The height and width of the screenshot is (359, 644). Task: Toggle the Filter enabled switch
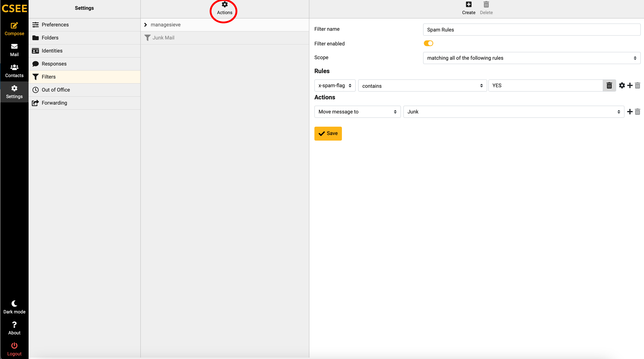coord(428,43)
